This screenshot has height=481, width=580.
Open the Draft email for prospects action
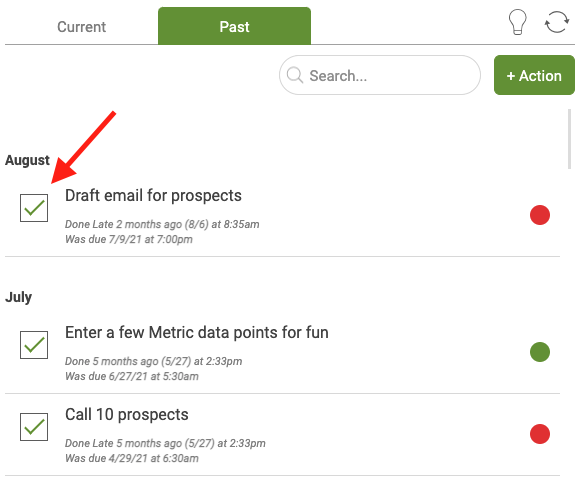click(153, 195)
